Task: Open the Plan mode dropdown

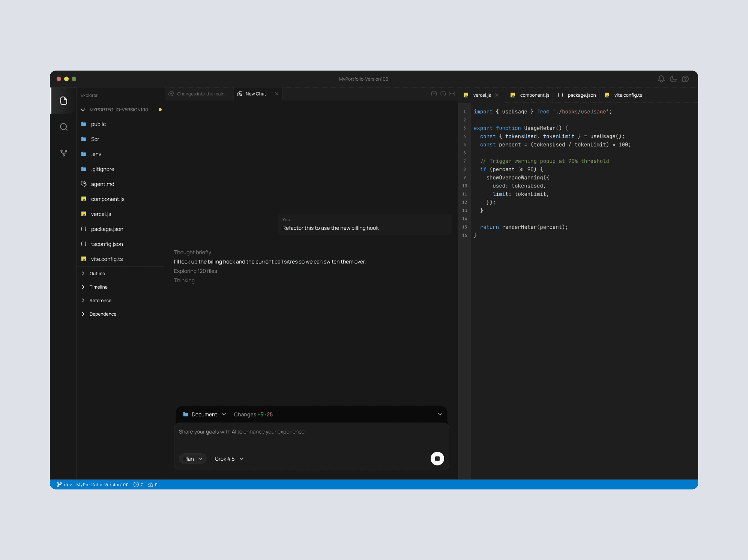Action: tap(193, 459)
